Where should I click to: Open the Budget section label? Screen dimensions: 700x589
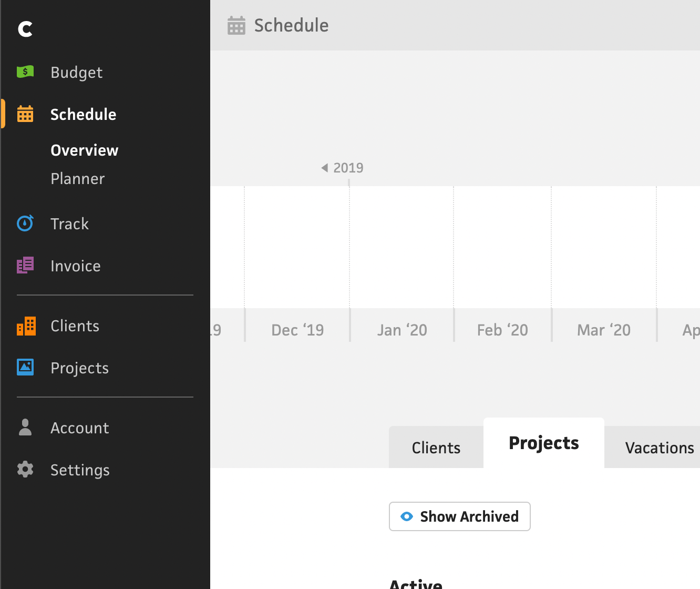tap(77, 73)
